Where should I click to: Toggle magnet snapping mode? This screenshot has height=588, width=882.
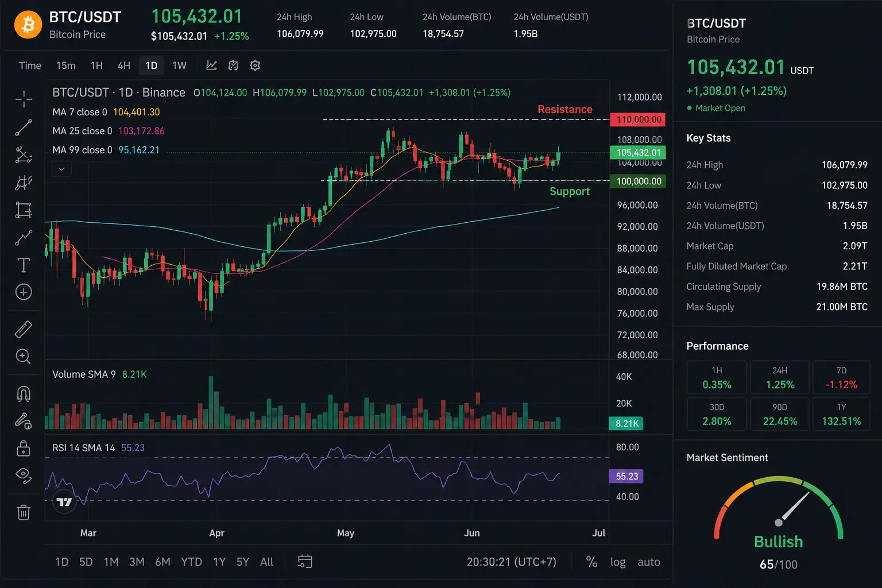point(24,393)
